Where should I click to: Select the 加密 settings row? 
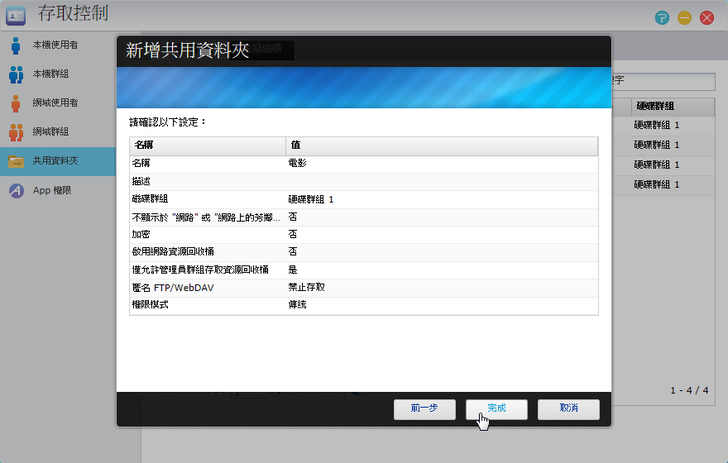[x=363, y=233]
